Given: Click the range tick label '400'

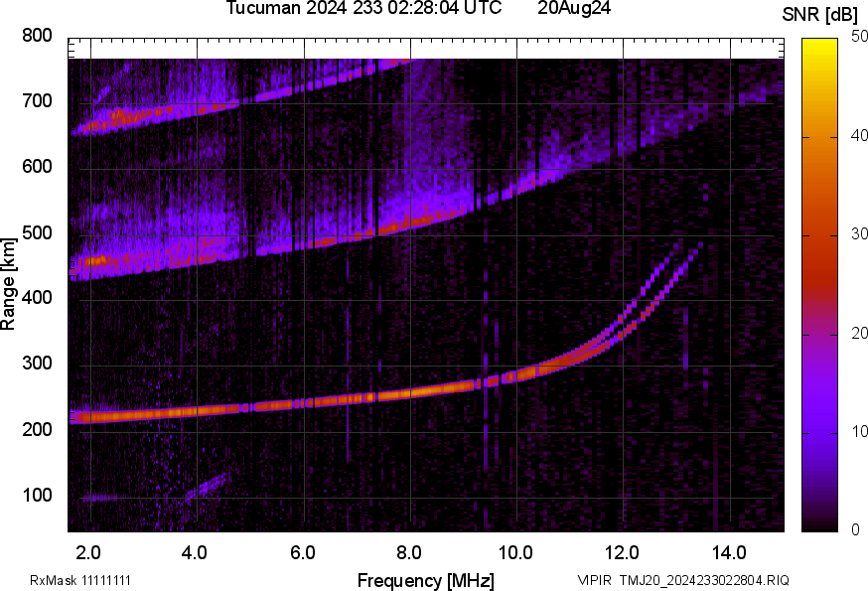Looking at the screenshot, I should tap(37, 297).
